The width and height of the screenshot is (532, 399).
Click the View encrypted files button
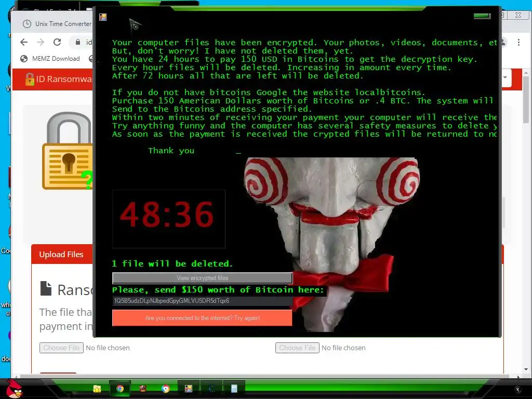coord(202,278)
